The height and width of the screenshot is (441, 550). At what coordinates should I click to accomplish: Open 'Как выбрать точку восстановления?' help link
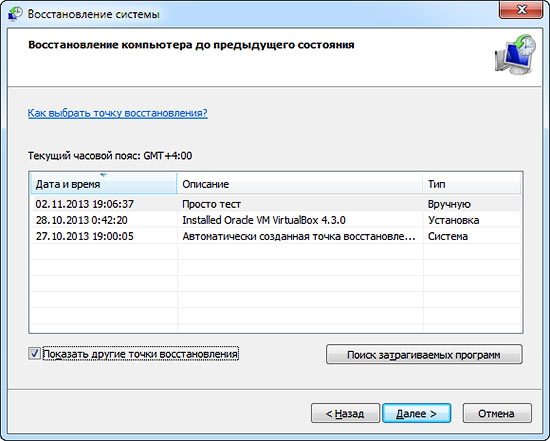[x=118, y=113]
